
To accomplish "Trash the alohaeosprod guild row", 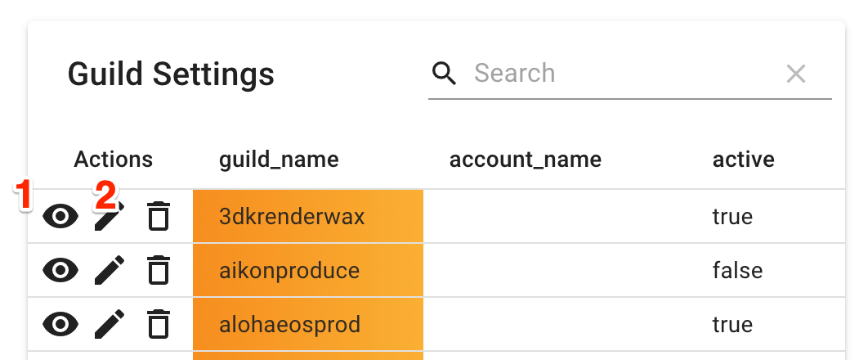I will click(158, 324).
